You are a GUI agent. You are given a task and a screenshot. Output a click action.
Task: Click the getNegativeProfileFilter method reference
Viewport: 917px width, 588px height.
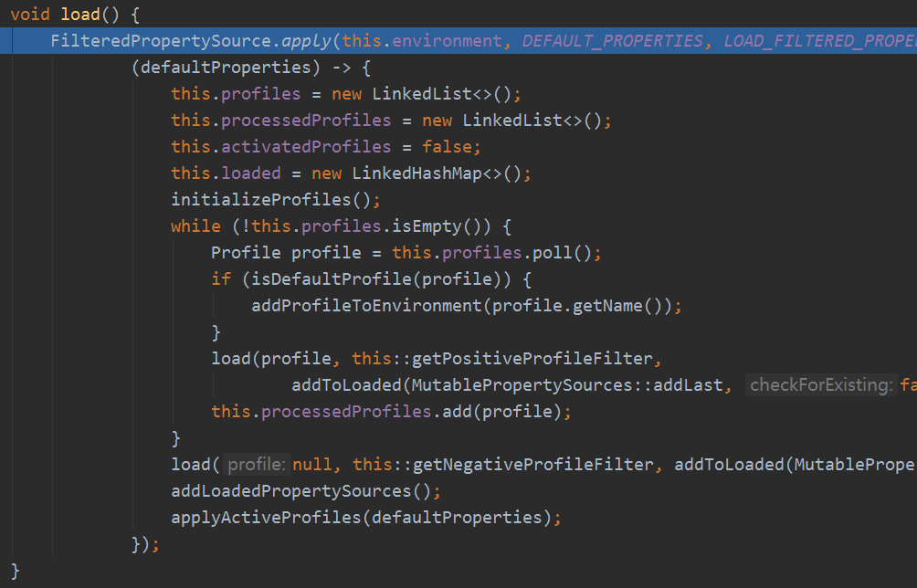click(x=532, y=464)
